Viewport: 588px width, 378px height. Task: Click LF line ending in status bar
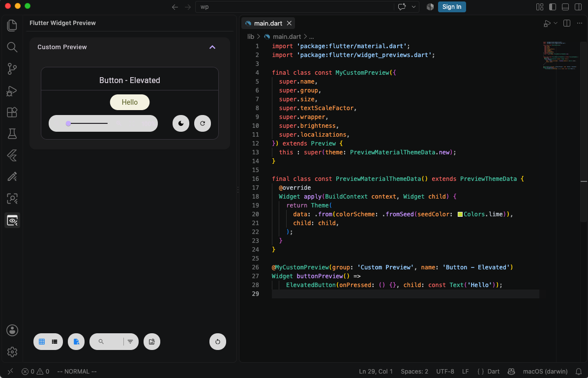[466, 371]
